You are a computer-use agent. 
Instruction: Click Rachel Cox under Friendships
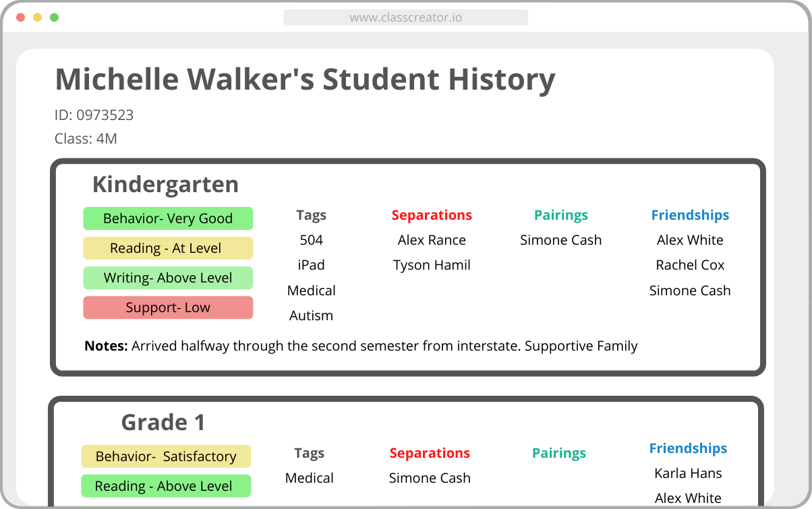click(690, 265)
